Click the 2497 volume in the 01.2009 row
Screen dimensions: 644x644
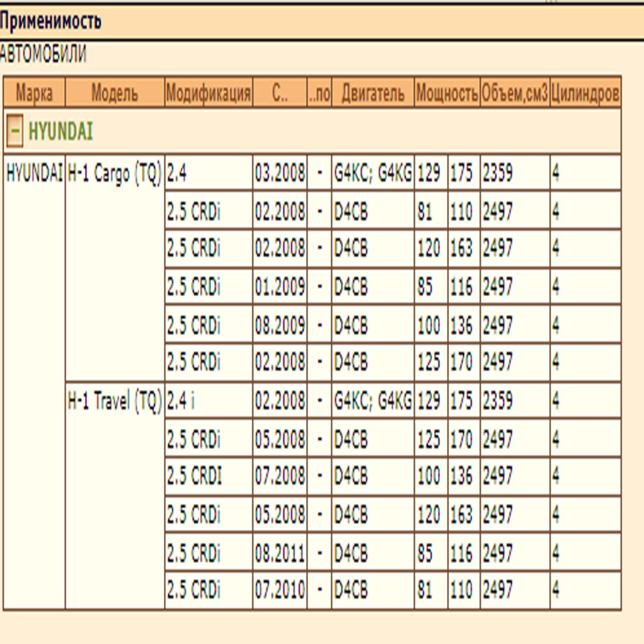[515, 287]
